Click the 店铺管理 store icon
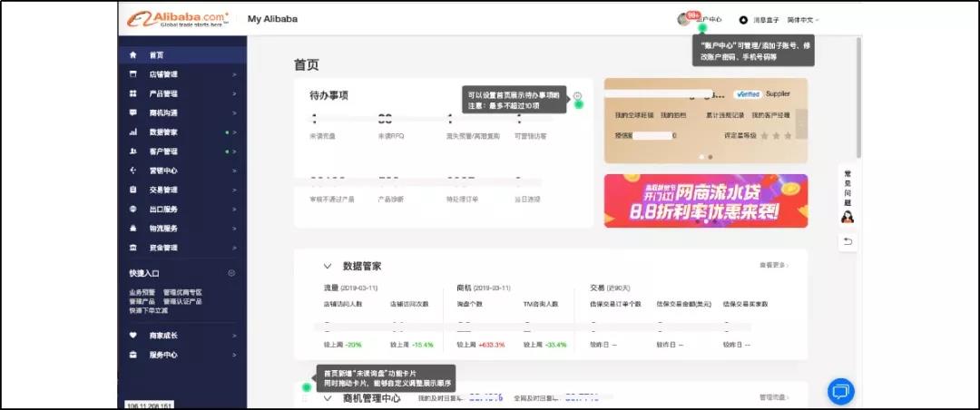The width and height of the screenshot is (980, 410). [x=133, y=74]
